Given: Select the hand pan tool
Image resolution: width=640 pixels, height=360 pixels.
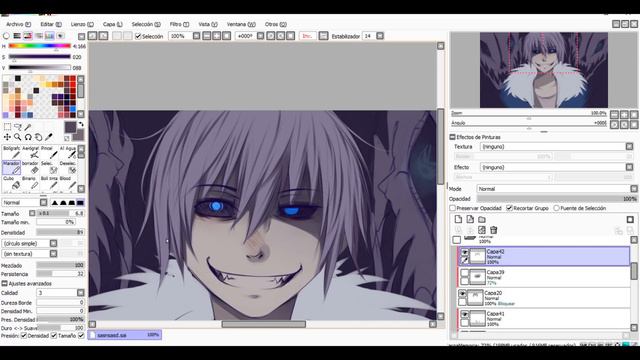Looking at the screenshot, I should [x=38, y=137].
